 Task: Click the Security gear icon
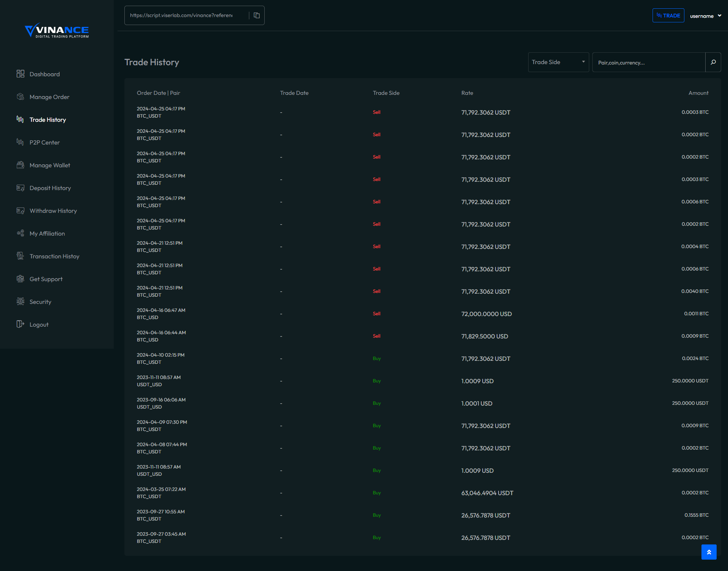[20, 302]
